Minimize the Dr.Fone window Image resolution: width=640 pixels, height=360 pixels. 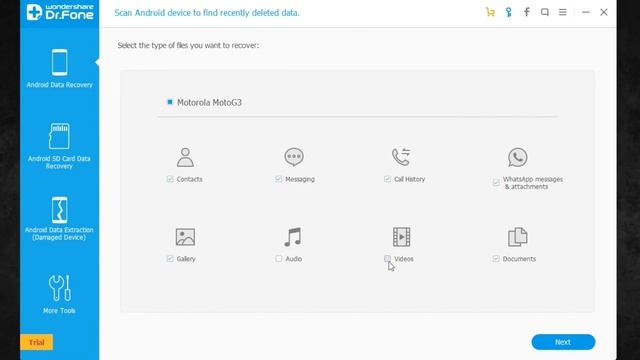click(x=586, y=12)
